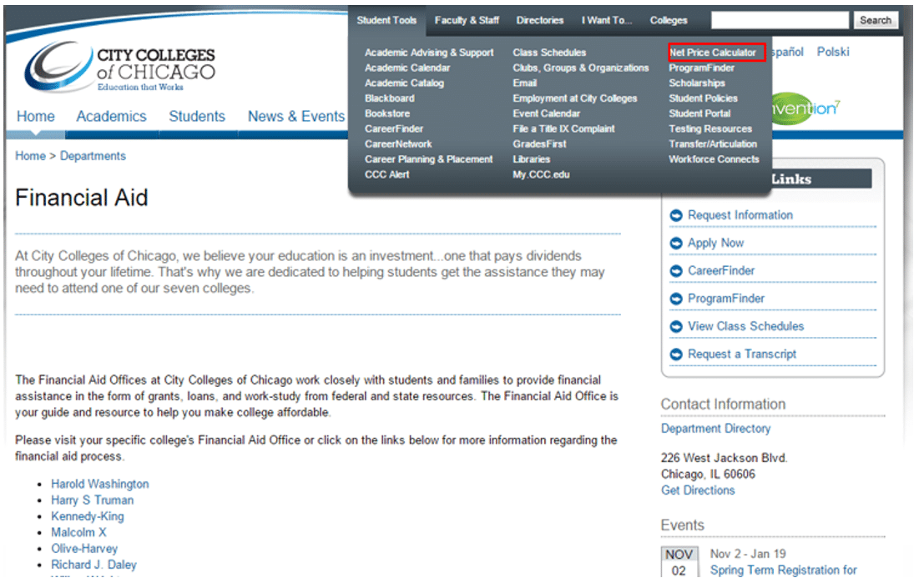The image size is (919, 588).
Task: Choose Transfer/Articulation menu entry
Action: 714,144
